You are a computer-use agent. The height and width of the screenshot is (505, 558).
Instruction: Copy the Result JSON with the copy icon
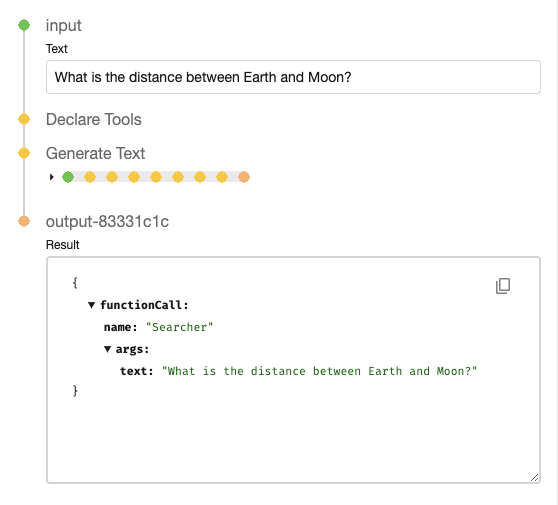click(503, 286)
